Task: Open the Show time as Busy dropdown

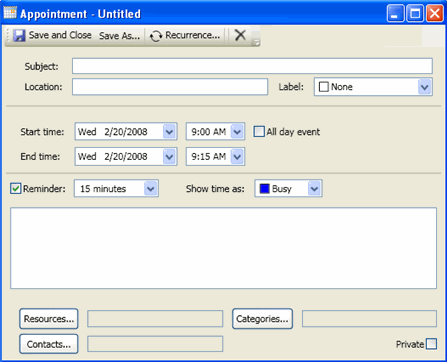Action: pos(314,189)
